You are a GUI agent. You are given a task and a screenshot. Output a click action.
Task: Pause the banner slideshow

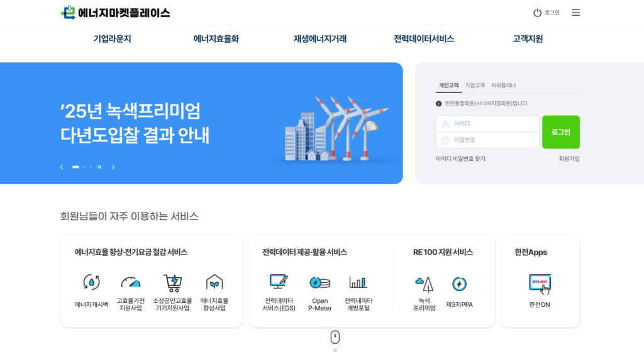[x=99, y=167]
